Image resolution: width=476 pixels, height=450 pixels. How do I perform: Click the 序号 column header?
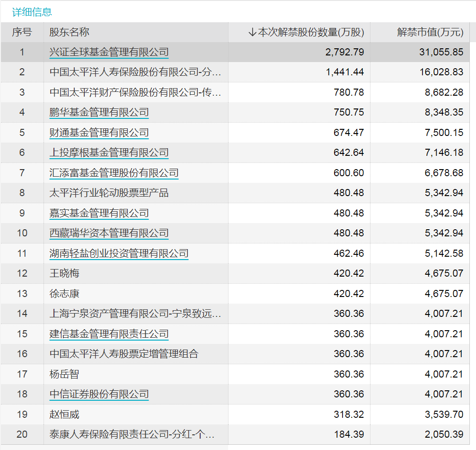(x=22, y=32)
